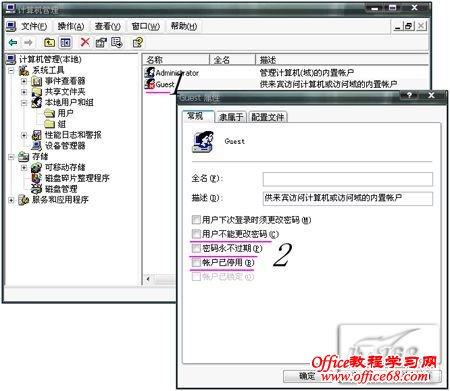Click the 设备管理器 icon
The height and width of the screenshot is (391, 450).
click(x=36, y=146)
